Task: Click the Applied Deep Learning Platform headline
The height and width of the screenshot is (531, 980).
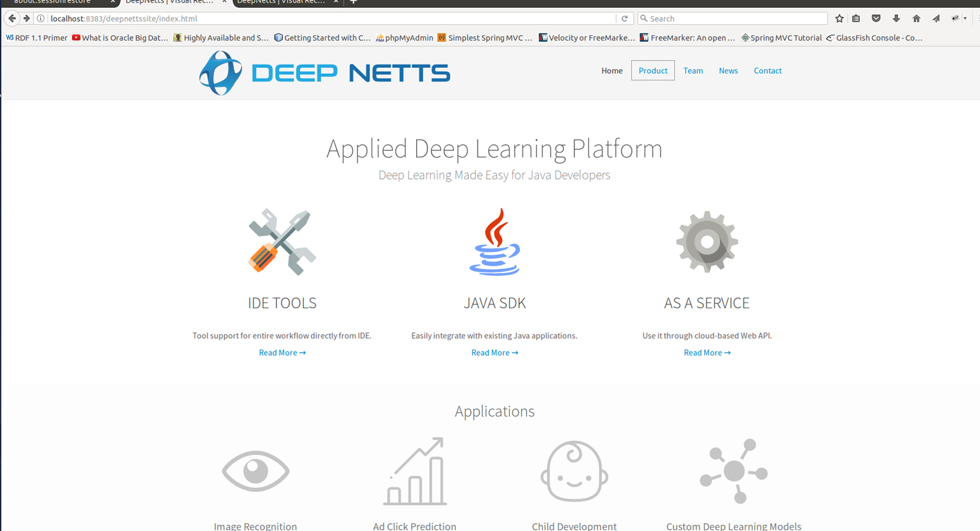Action: [495, 148]
